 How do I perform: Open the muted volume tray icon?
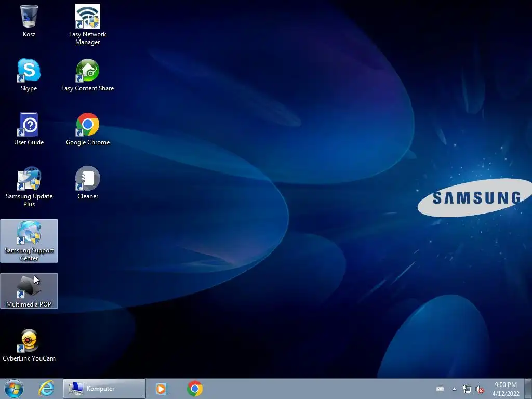[x=480, y=389]
